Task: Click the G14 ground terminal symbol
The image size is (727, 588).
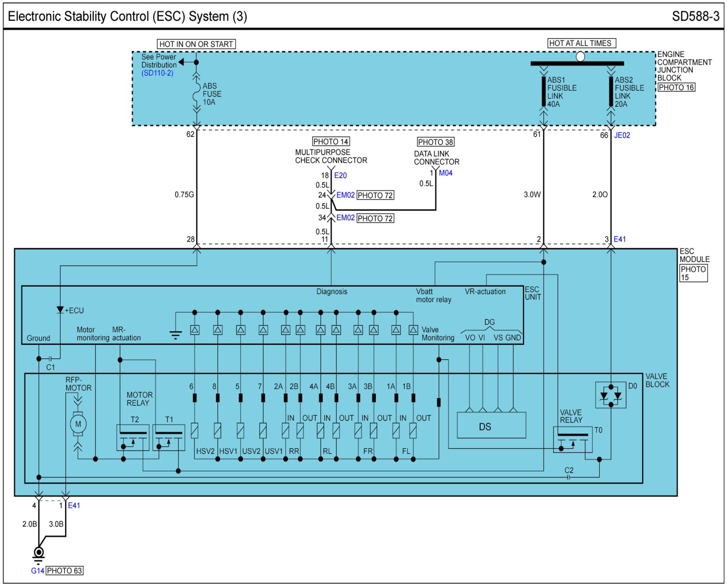Action: coord(39,553)
